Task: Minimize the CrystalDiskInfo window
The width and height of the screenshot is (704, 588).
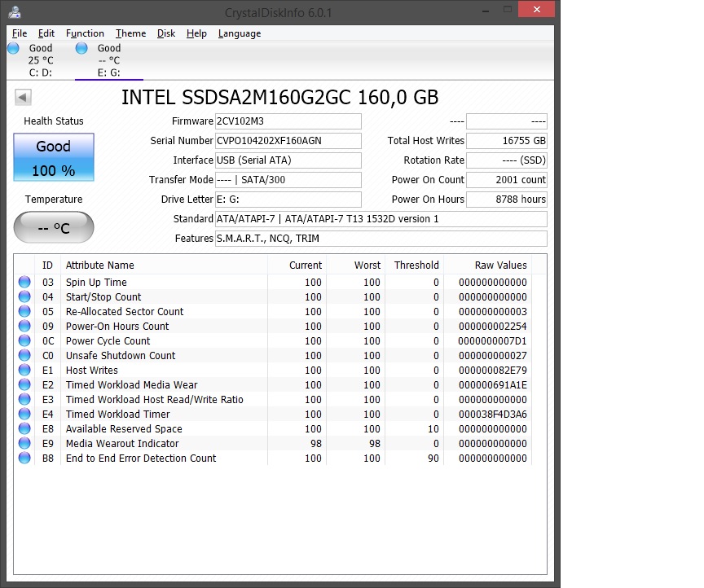Action: click(486, 10)
